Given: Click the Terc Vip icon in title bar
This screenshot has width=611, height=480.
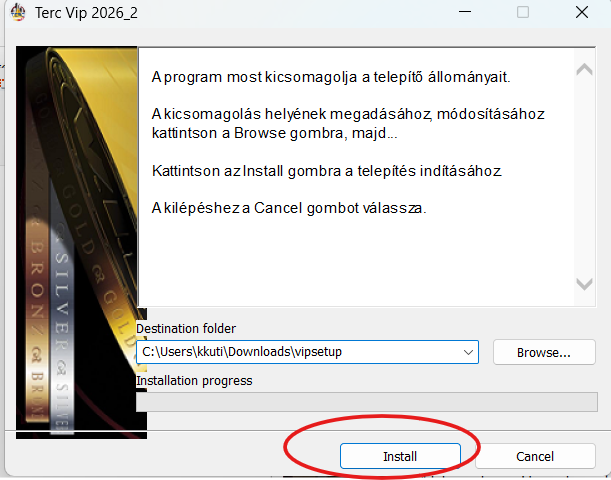Looking at the screenshot, I should pyautogui.click(x=18, y=14).
